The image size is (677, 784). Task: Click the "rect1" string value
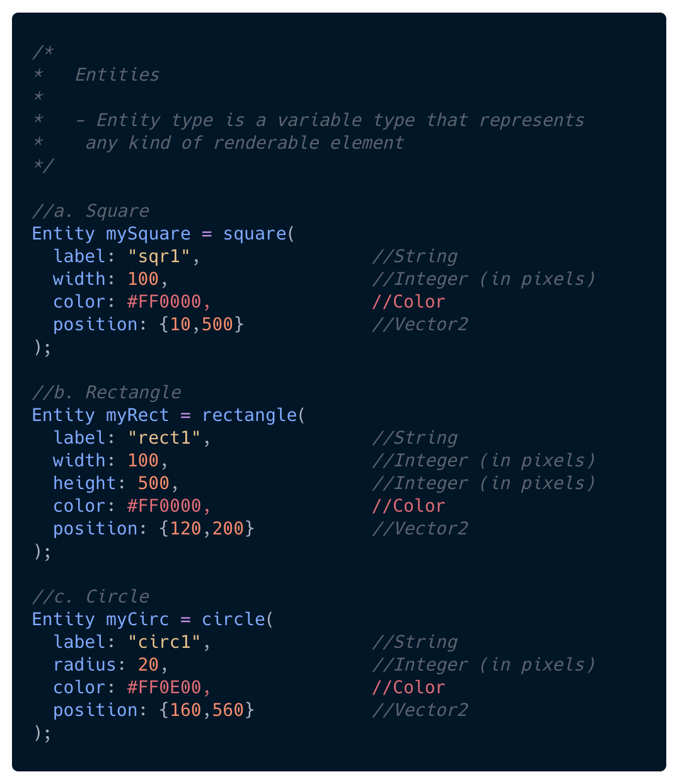[x=164, y=438]
